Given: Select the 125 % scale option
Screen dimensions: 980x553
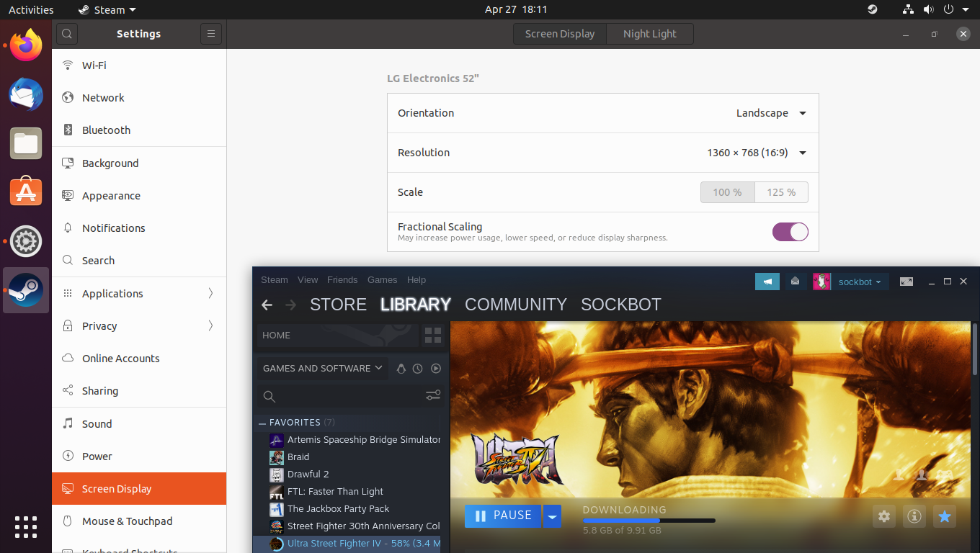Looking at the screenshot, I should pos(781,192).
